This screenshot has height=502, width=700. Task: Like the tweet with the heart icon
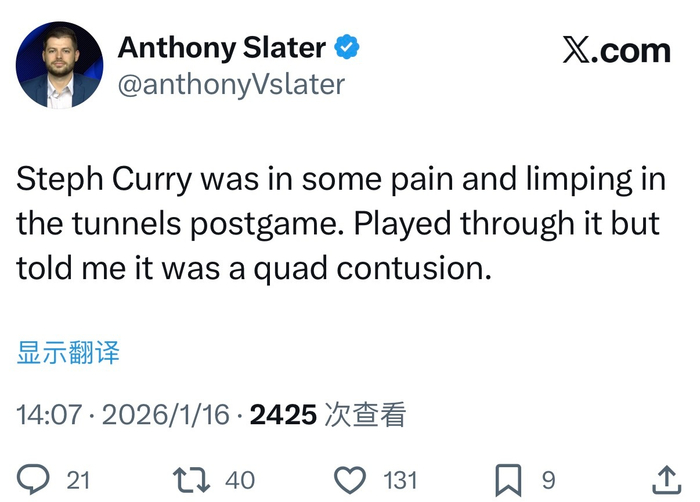[x=349, y=479]
